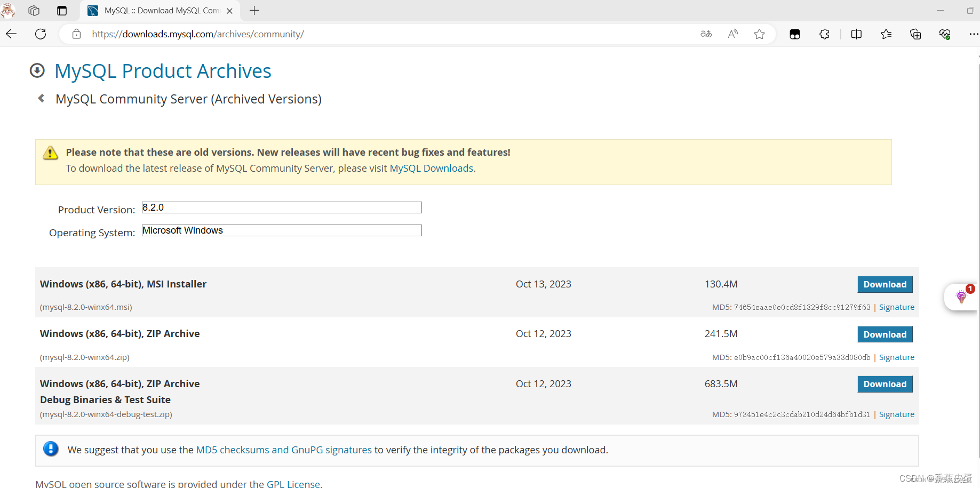Viewport: 980px width, 488px height.
Task: Open MD5 checksums and GnuPG signatures link
Action: click(x=284, y=450)
